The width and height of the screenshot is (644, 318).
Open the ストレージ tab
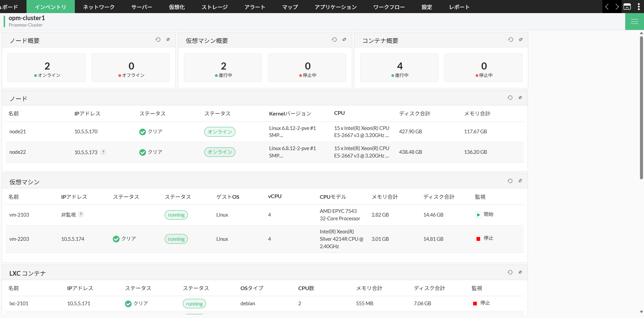[x=215, y=7]
